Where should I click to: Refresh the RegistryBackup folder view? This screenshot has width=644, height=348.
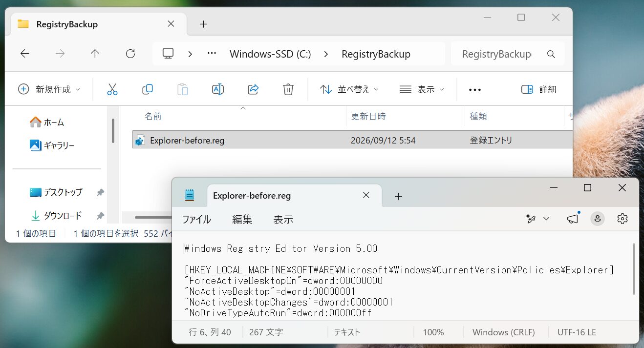130,54
